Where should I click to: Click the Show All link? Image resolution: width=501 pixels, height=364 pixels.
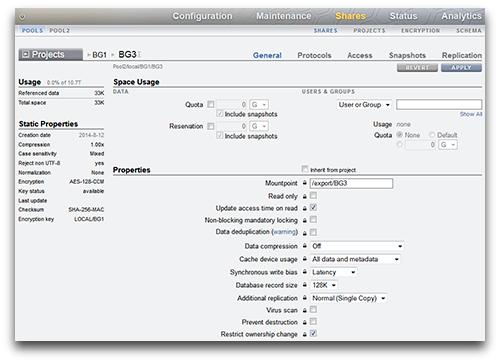point(471,114)
